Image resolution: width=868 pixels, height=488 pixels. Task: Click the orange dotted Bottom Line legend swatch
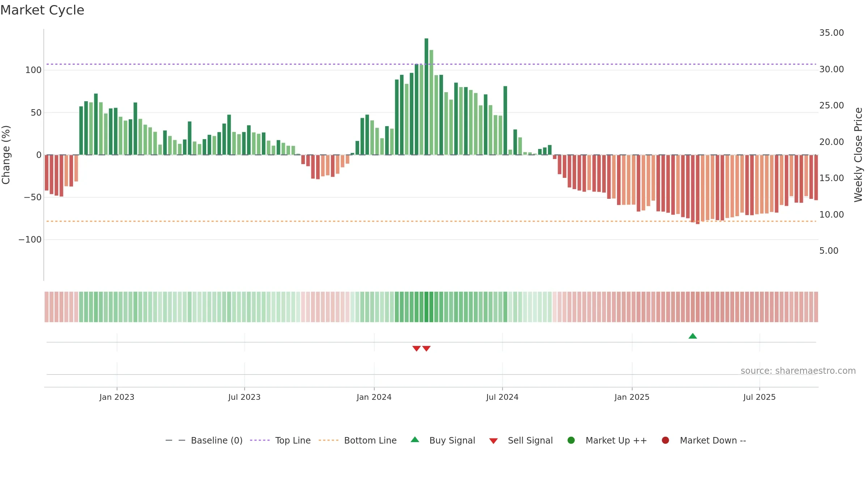coord(328,440)
